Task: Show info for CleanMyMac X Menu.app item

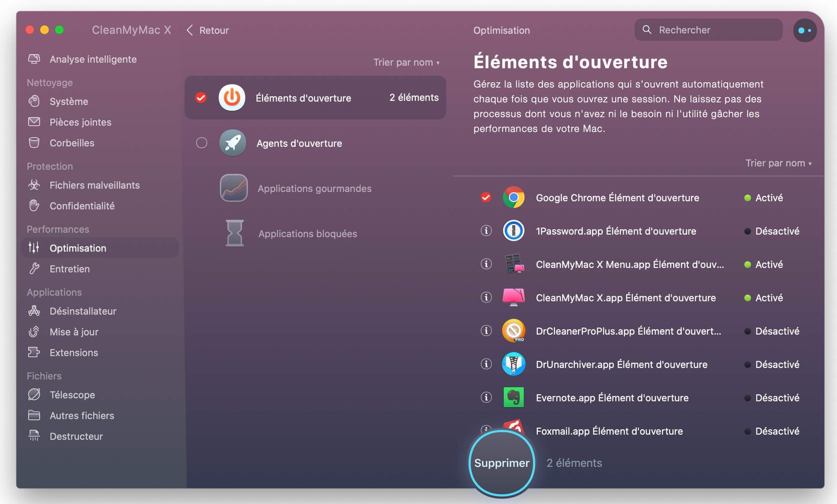Action: click(486, 264)
